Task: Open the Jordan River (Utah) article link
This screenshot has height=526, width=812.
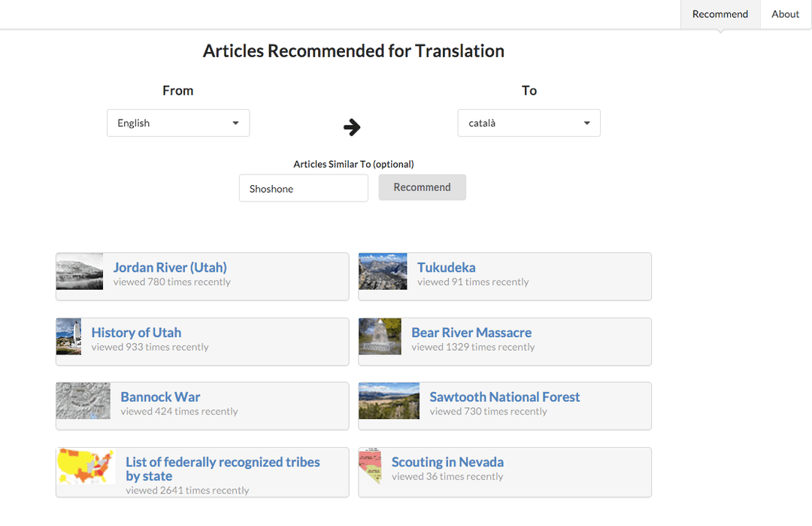Action: [169, 267]
